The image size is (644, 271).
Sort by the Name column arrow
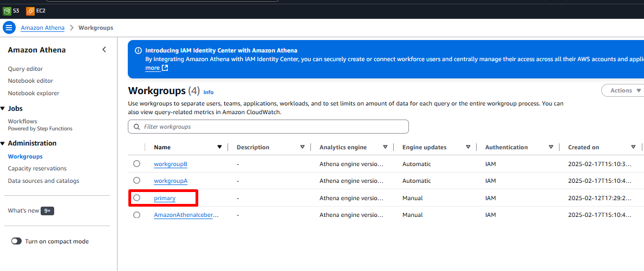pyautogui.click(x=219, y=147)
